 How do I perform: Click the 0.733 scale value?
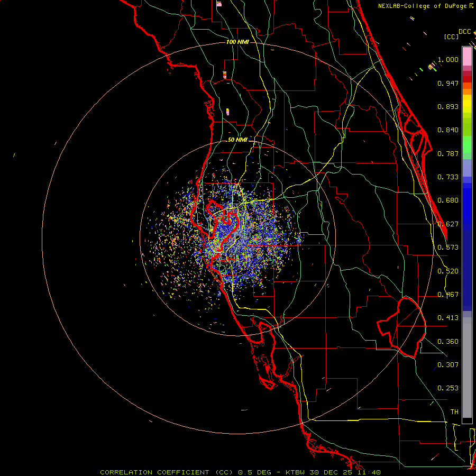click(x=448, y=177)
